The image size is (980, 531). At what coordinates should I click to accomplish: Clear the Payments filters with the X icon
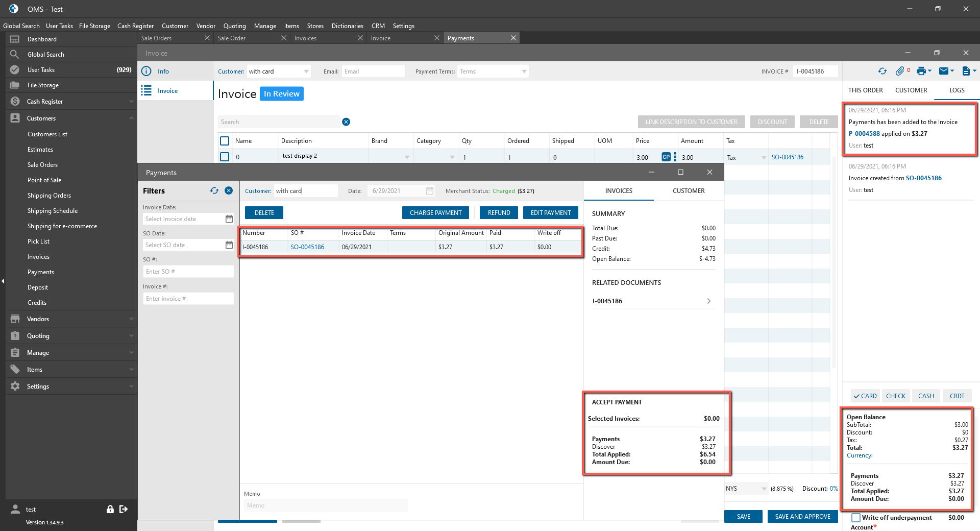click(x=229, y=191)
